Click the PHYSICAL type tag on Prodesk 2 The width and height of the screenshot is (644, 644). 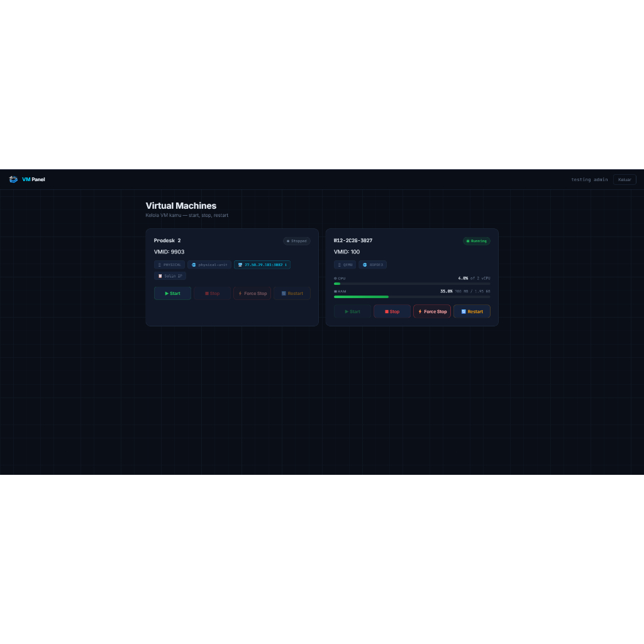[169, 265]
